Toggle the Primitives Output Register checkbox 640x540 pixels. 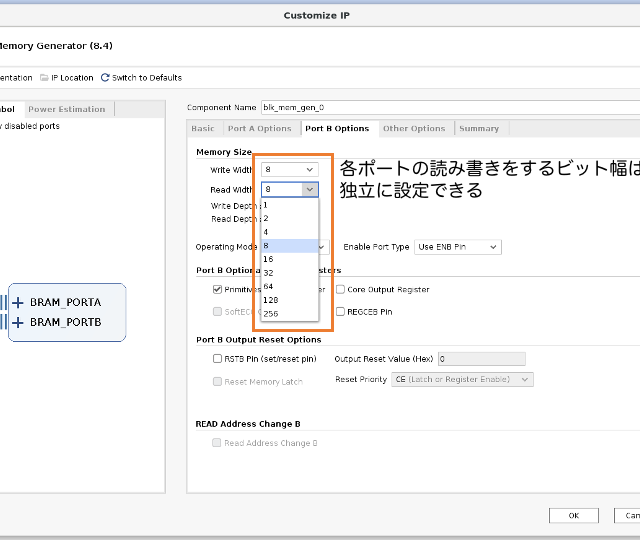[217, 289]
